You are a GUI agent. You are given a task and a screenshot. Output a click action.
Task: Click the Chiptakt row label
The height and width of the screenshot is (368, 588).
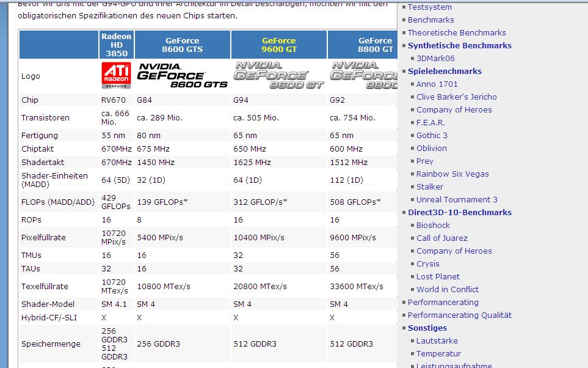pyautogui.click(x=37, y=149)
